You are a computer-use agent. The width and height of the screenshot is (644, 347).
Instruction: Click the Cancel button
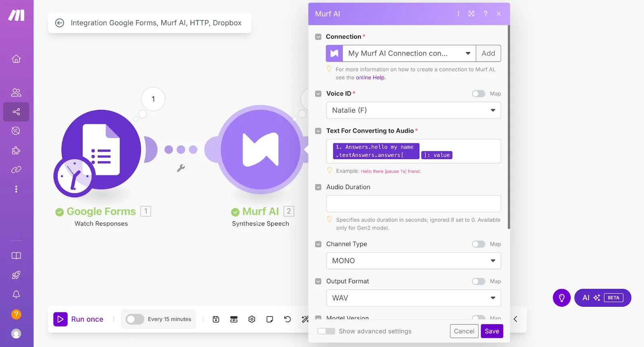pos(464,331)
